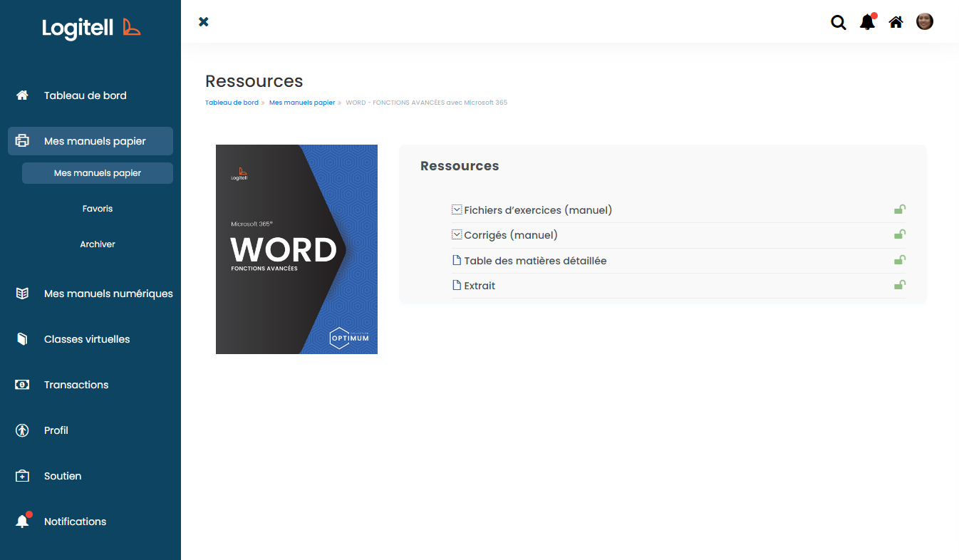The height and width of the screenshot is (560, 959).
Task: Select Favoris in the sidebar menu
Action: [x=98, y=208]
